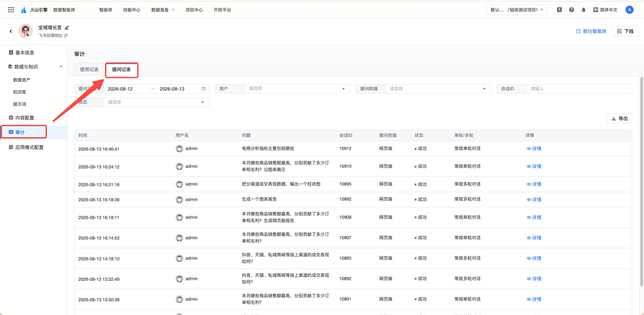Click the 下线 button

pyautogui.click(x=625, y=31)
